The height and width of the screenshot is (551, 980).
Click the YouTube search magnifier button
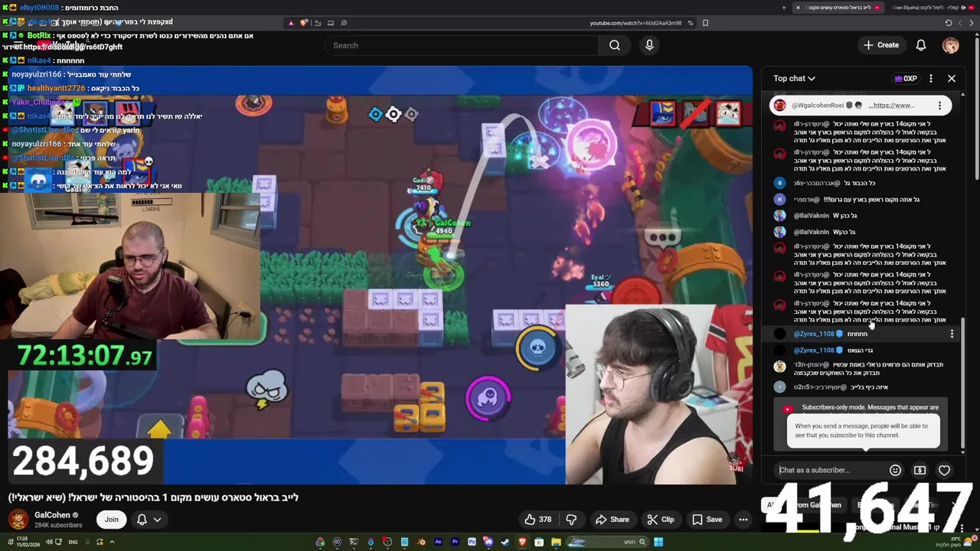pyautogui.click(x=614, y=45)
